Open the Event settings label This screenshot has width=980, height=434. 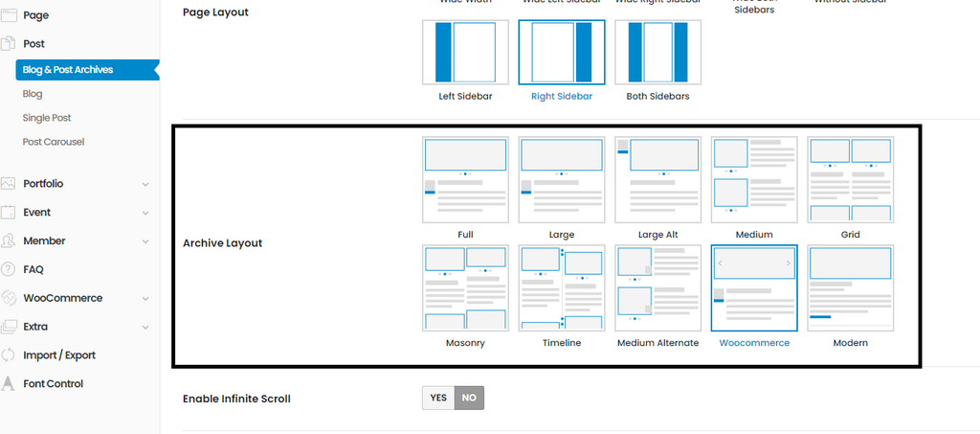coord(37,213)
